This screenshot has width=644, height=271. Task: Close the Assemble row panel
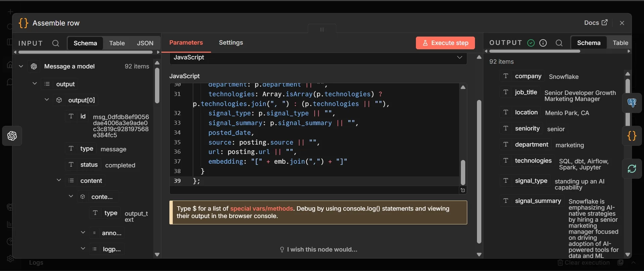coord(622,23)
